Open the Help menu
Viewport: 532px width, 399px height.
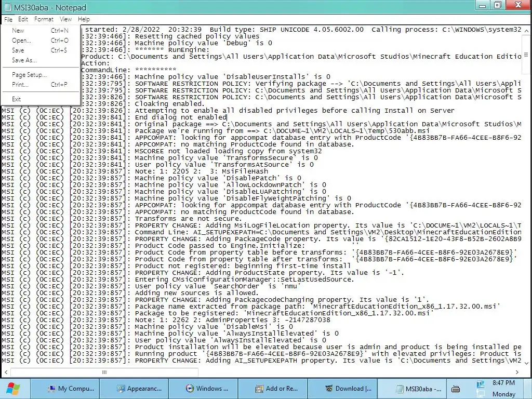tap(84, 19)
